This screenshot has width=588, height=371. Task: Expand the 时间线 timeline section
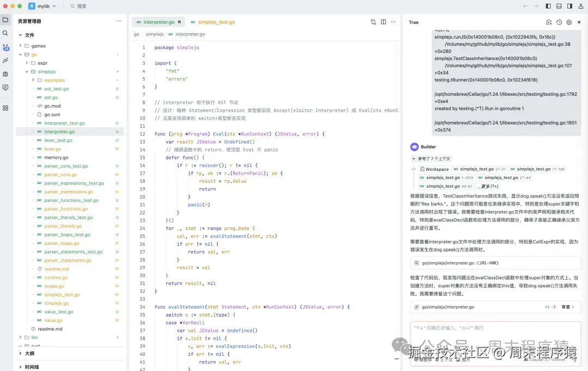pyautogui.click(x=20, y=367)
